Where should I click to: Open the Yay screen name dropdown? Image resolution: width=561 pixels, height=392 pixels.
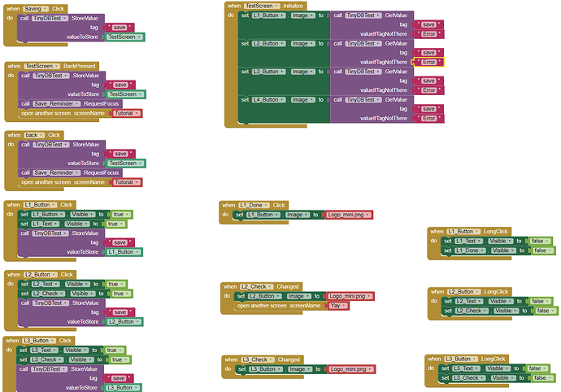point(338,306)
